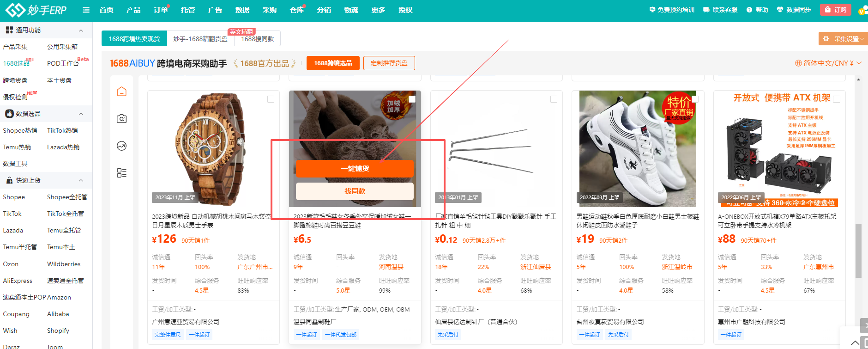Click 找同款 on the slippers card
This screenshot has height=349, width=868.
click(x=355, y=191)
